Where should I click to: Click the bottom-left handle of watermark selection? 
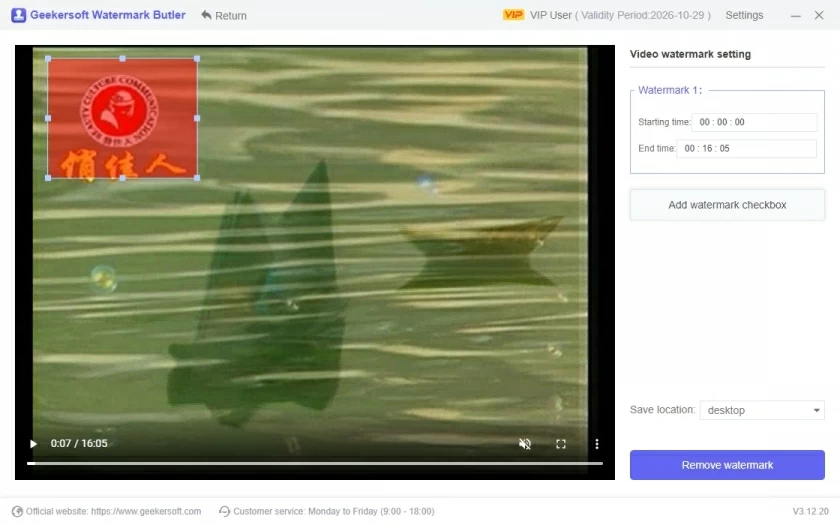pyautogui.click(x=48, y=178)
